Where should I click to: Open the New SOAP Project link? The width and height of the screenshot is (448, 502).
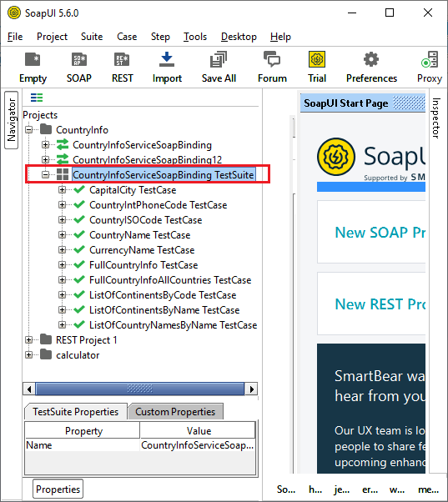tap(380, 233)
